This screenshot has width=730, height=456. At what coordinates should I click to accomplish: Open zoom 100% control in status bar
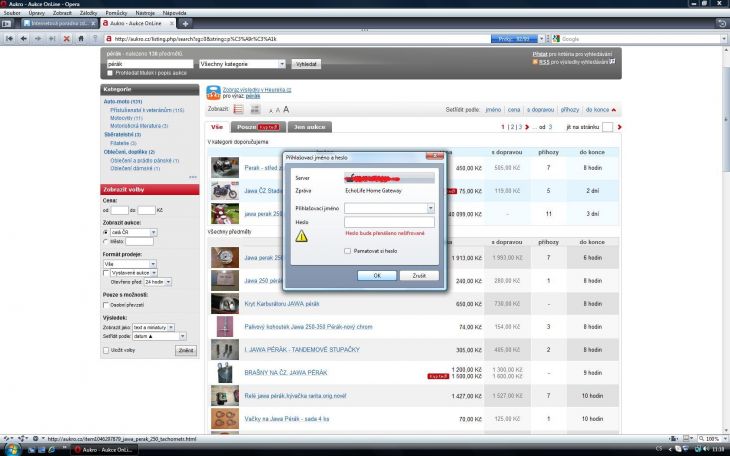(x=712, y=439)
